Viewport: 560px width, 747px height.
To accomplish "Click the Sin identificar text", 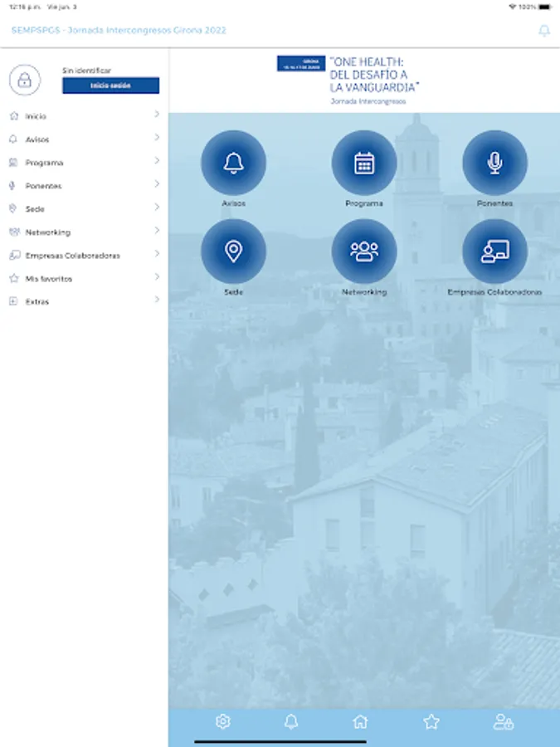I will tap(86, 70).
